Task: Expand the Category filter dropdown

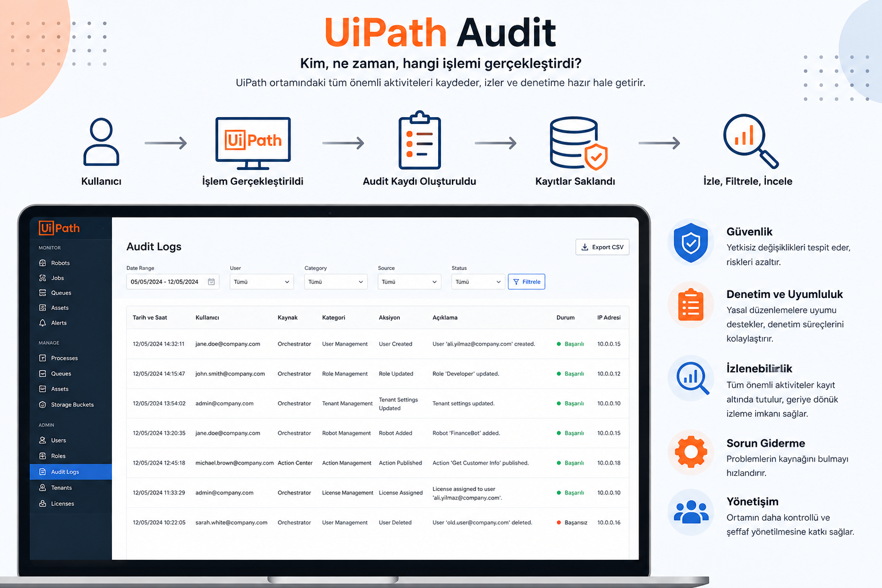Action: click(x=336, y=282)
